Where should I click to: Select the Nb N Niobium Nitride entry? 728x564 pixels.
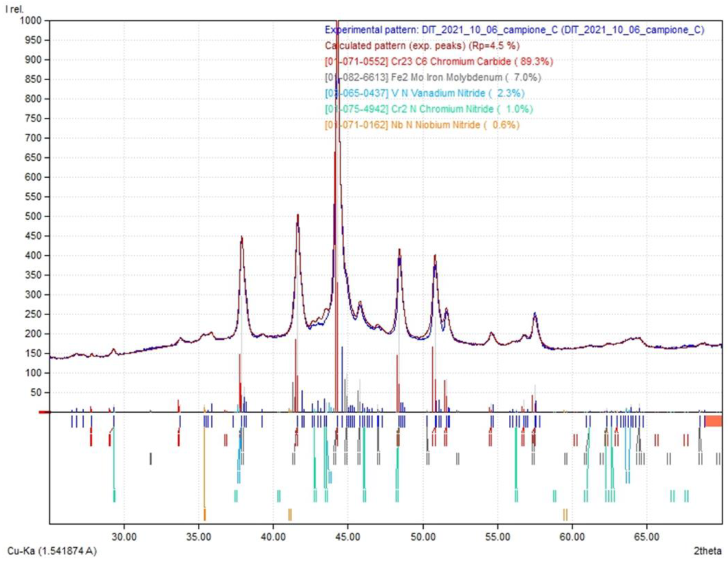[x=422, y=125]
